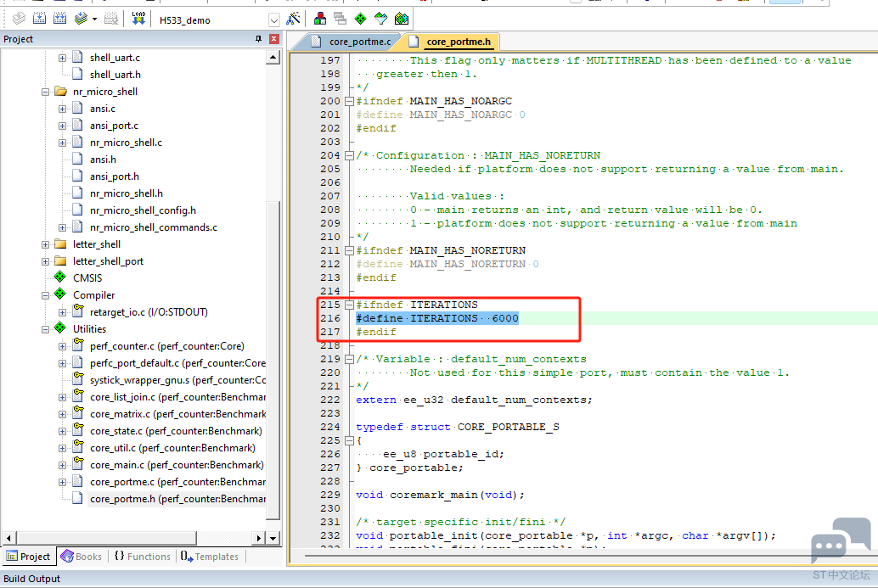Click the greyed Stop Build icon
Viewport: 878px width, 588px height.
coord(111,19)
